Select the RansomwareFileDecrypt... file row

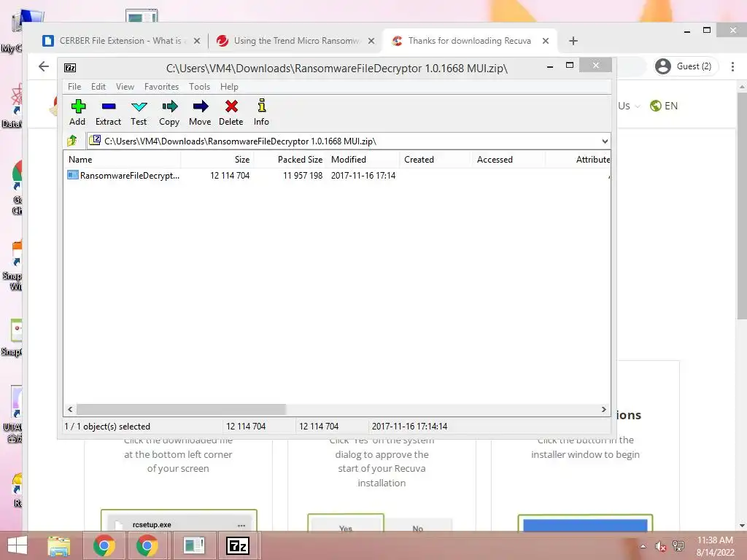(337, 175)
